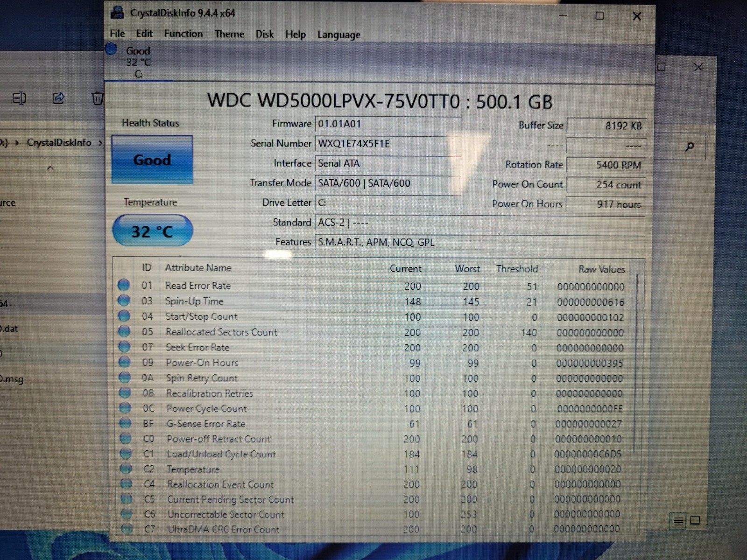
Task: Click the Firmware field 01.01A01
Action: [388, 124]
